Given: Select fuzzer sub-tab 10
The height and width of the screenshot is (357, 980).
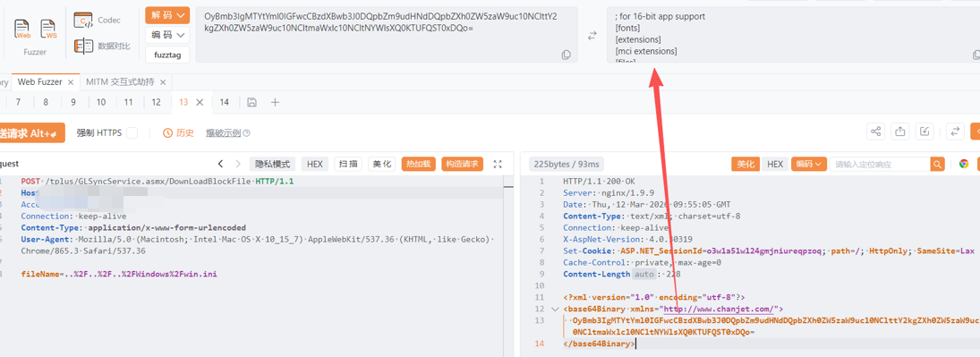Looking at the screenshot, I should [101, 102].
